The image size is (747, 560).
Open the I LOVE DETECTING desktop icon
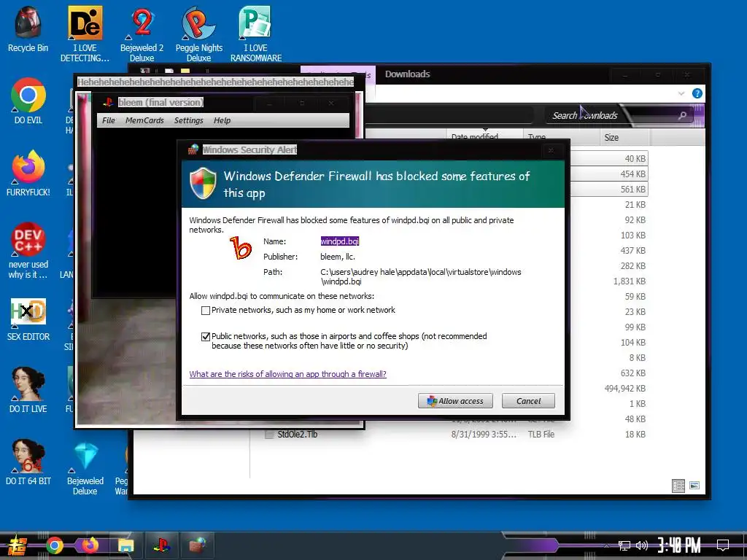(x=85, y=34)
